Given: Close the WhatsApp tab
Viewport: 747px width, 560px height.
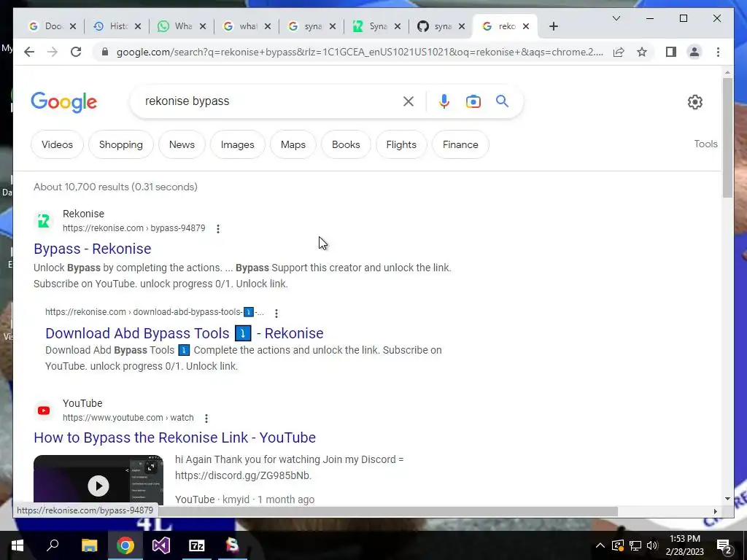Looking at the screenshot, I should coord(203,26).
